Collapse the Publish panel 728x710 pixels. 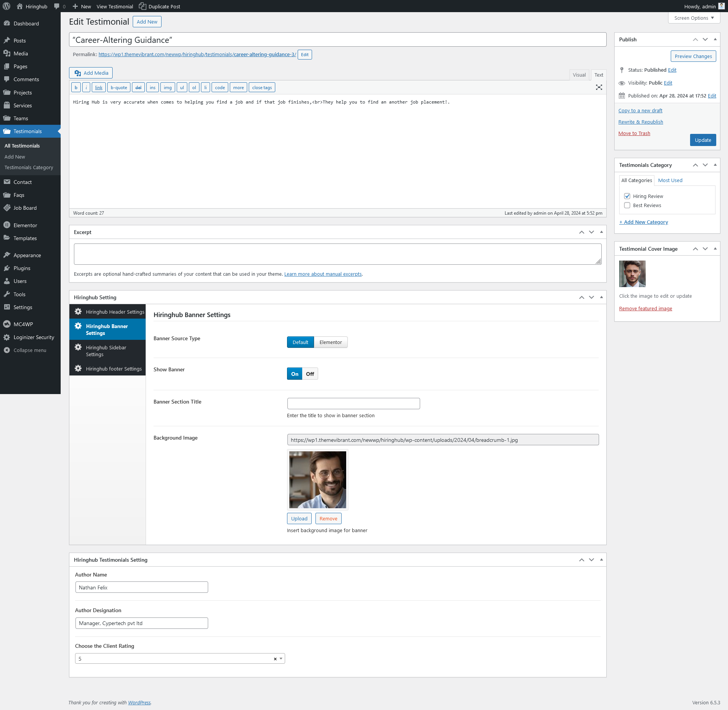click(x=715, y=39)
